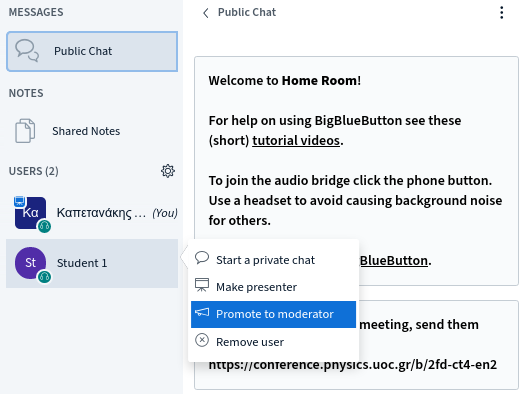The height and width of the screenshot is (394, 521).
Task: Select the Καπετανάκης (You) user entry
Action: [92, 212]
